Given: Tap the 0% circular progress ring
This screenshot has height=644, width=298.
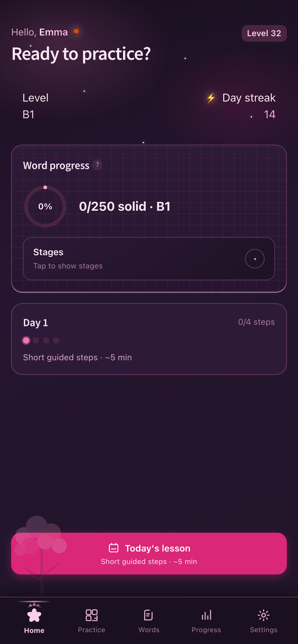Looking at the screenshot, I should tap(45, 207).
